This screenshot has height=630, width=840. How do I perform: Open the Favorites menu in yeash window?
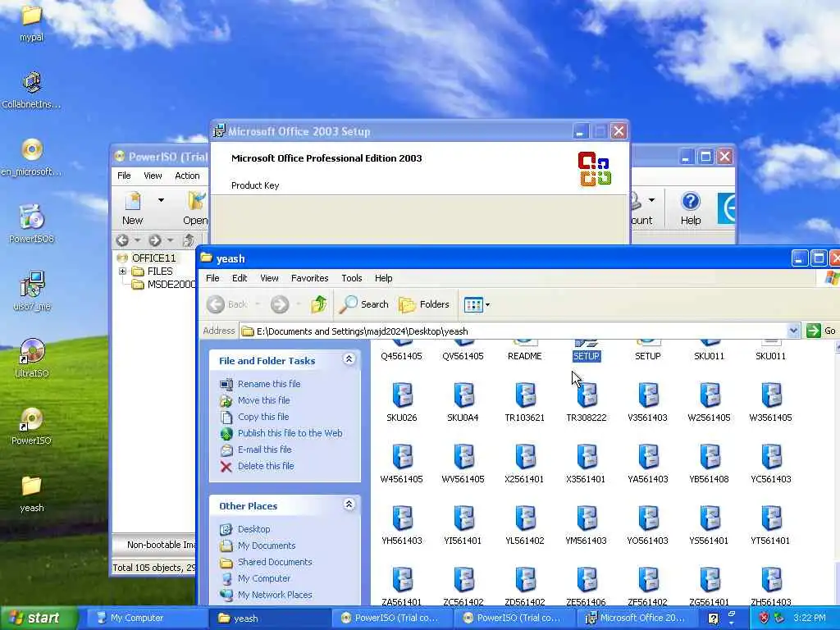click(x=309, y=278)
